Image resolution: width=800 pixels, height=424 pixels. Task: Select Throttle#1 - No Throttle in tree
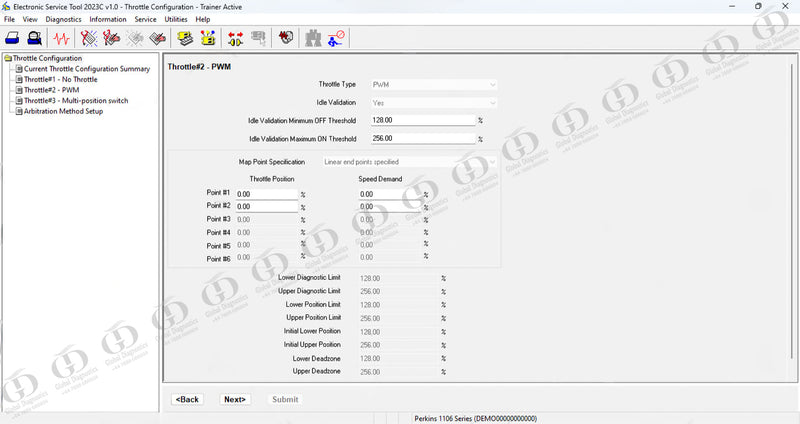[x=60, y=80]
